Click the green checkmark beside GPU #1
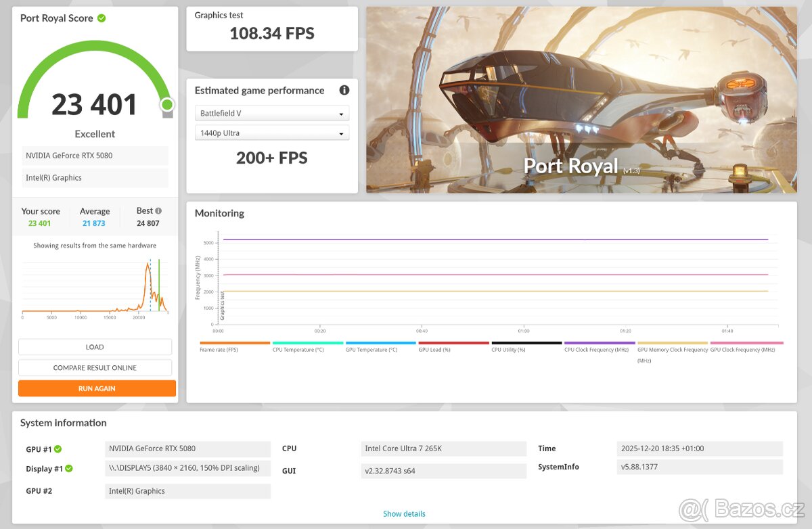The height and width of the screenshot is (529, 812). (56, 448)
